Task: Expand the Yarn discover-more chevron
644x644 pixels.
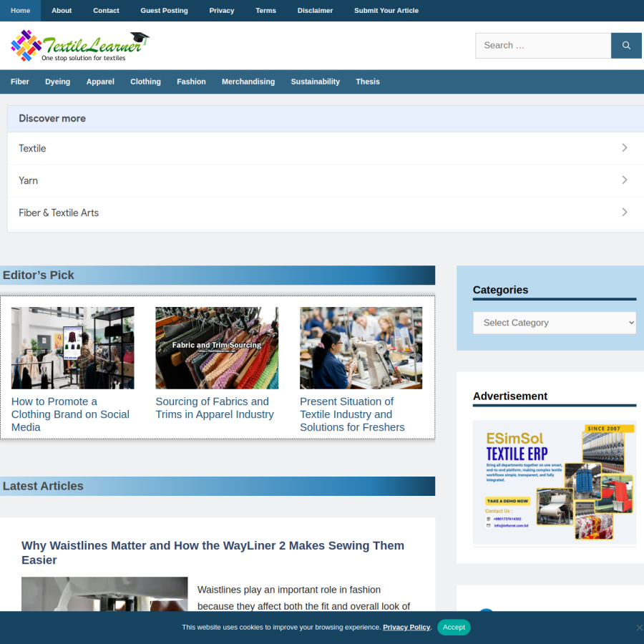Action: tap(624, 180)
